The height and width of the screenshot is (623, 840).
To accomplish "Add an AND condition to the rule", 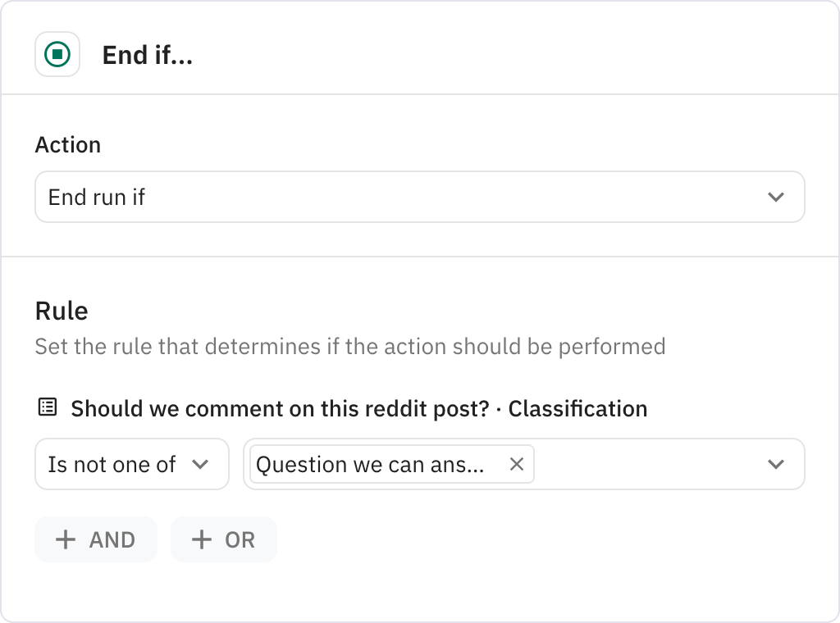I will tap(95, 539).
